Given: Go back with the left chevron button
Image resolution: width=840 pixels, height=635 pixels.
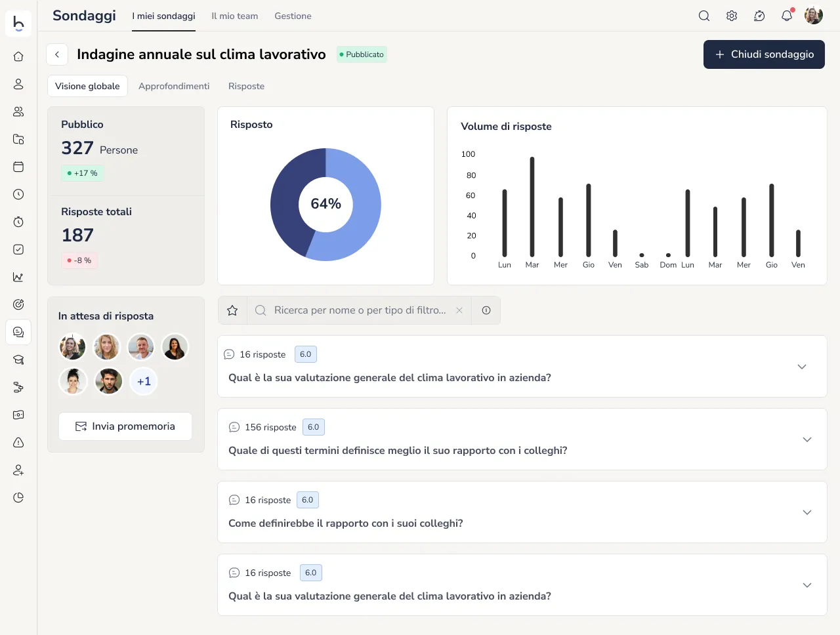Looking at the screenshot, I should 57,54.
